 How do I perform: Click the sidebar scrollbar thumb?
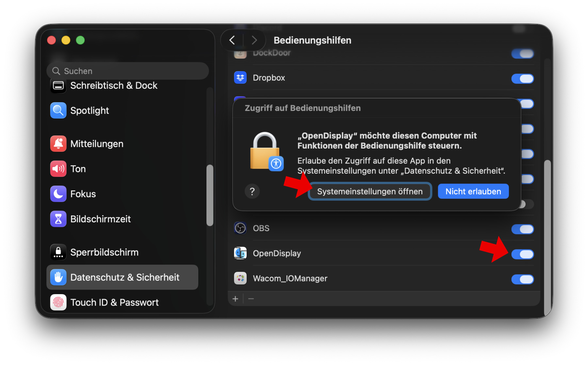(x=210, y=195)
